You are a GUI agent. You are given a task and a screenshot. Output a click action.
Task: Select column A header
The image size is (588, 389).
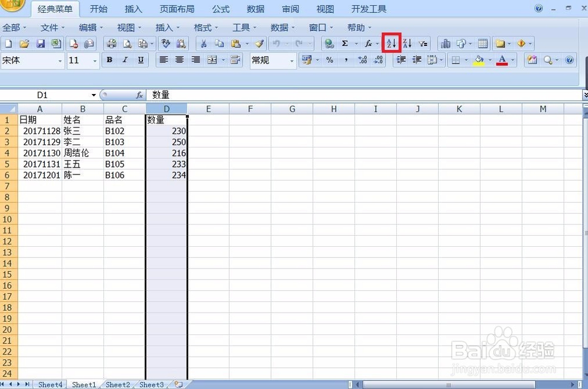point(40,109)
